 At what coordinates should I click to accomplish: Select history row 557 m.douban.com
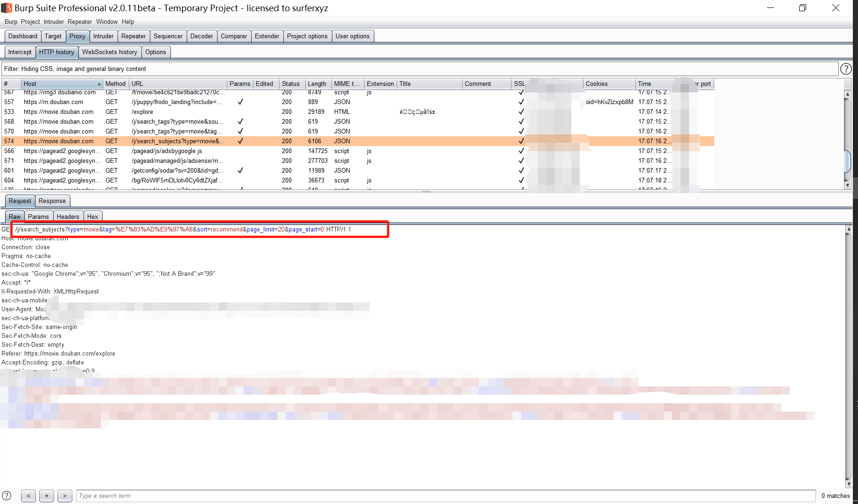click(358, 102)
